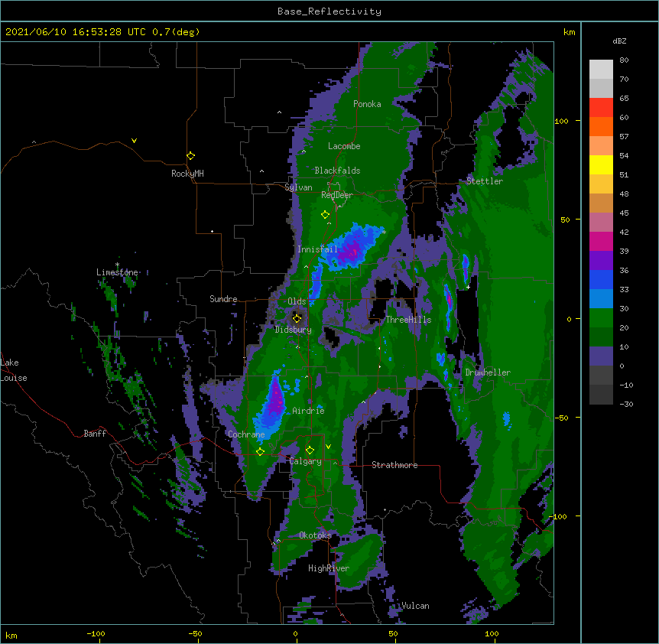The height and width of the screenshot is (644, 659).
Task: Select the yellow diamond marker south of RedDeer
Action: pyautogui.click(x=325, y=215)
